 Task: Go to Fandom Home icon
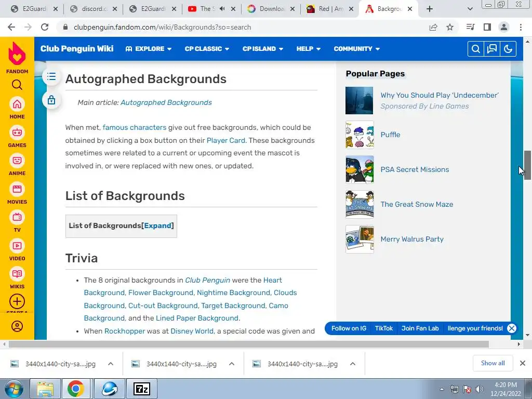[x=17, y=104]
